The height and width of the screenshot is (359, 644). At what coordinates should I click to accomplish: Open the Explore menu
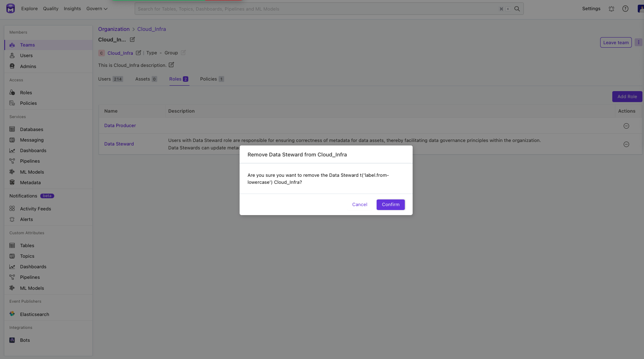click(x=29, y=9)
